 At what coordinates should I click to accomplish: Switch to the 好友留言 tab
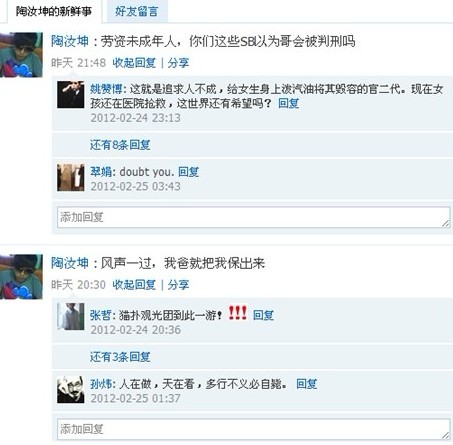pos(137,11)
